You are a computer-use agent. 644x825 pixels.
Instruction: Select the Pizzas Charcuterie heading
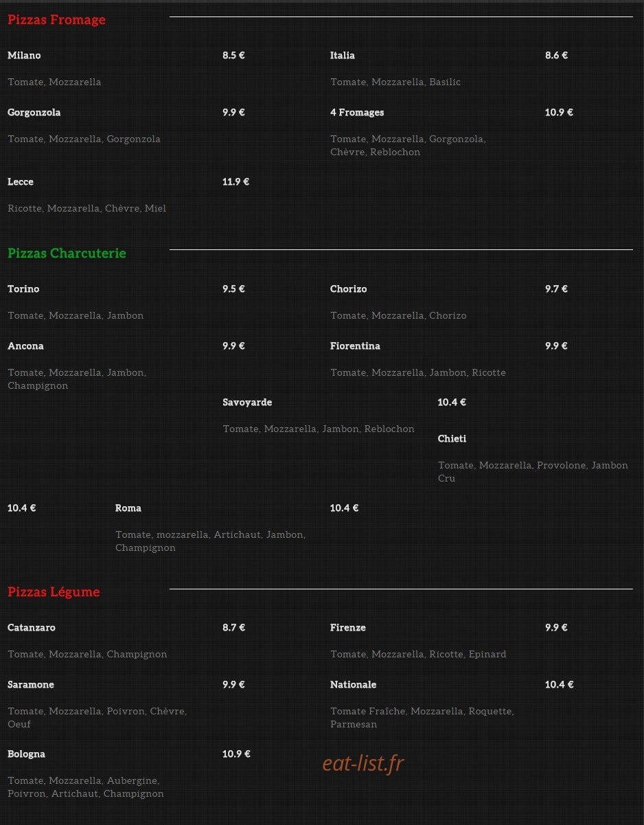coord(67,253)
